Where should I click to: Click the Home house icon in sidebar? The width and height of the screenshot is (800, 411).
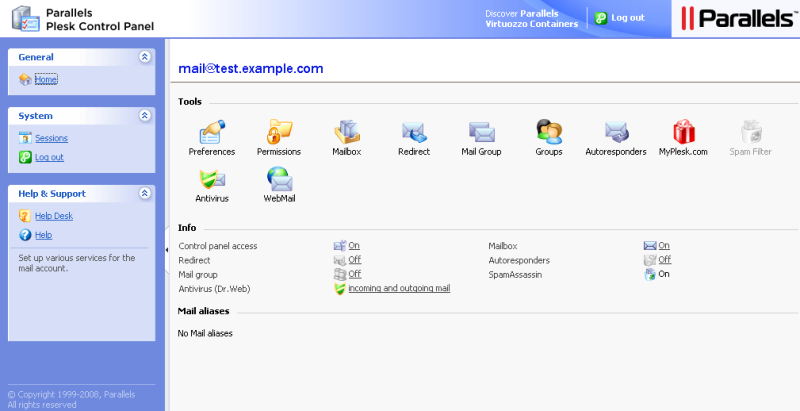click(x=26, y=80)
